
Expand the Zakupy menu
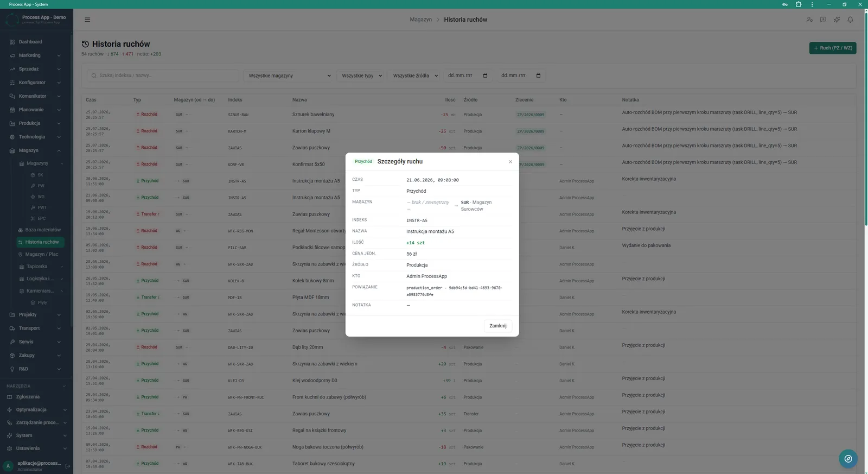36,356
